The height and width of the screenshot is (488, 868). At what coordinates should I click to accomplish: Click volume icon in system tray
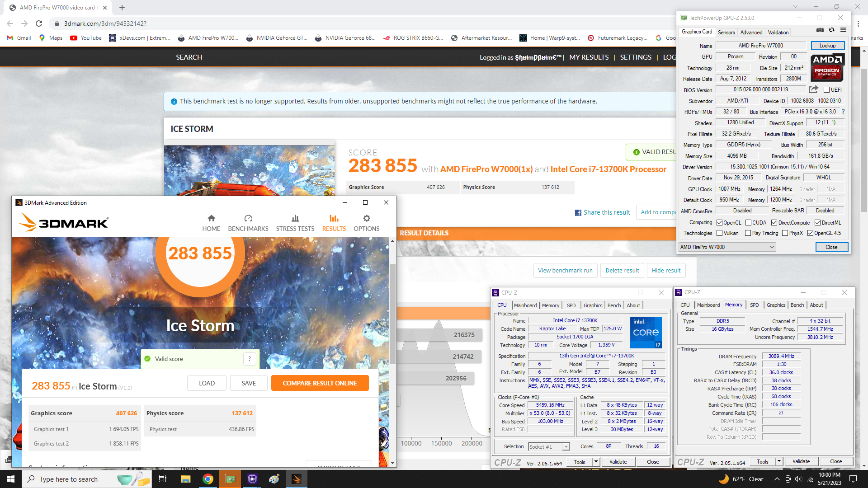pyautogui.click(x=798, y=479)
